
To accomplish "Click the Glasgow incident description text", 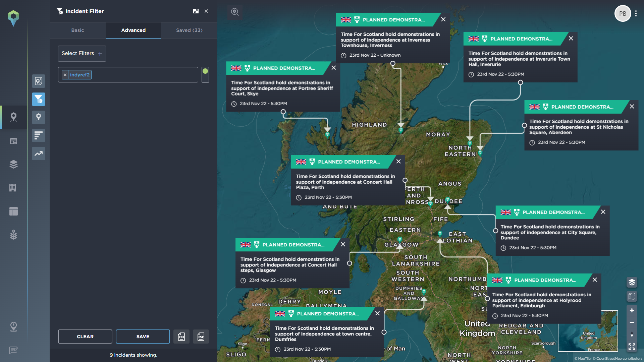I will coord(290,265).
